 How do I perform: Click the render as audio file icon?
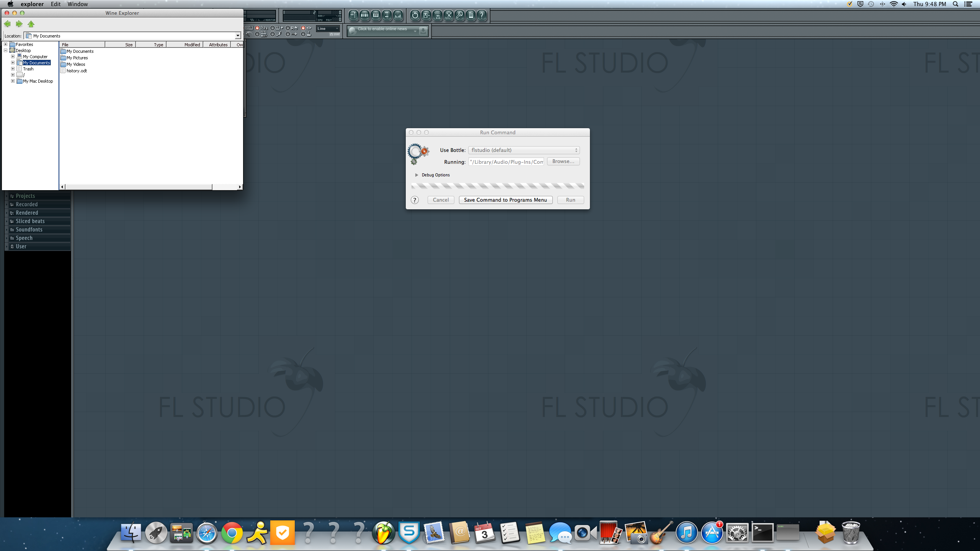[x=438, y=15]
